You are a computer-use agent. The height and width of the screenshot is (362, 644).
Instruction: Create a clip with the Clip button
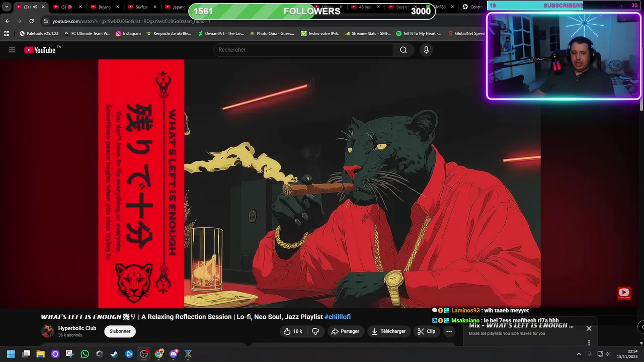[x=426, y=331]
